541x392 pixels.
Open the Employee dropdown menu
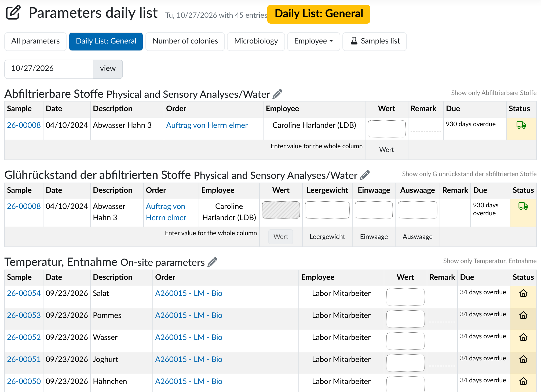313,41
